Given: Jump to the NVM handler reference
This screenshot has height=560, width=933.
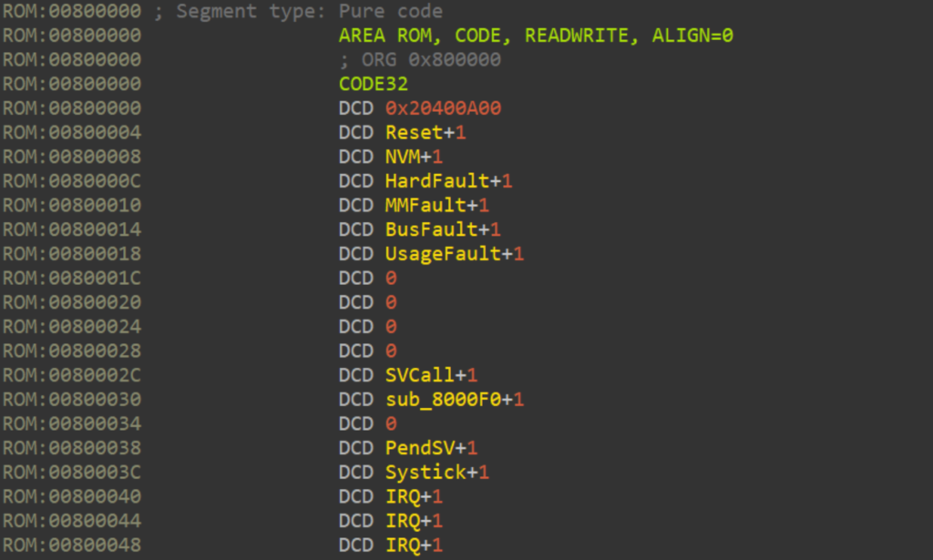Looking at the screenshot, I should coord(402,157).
